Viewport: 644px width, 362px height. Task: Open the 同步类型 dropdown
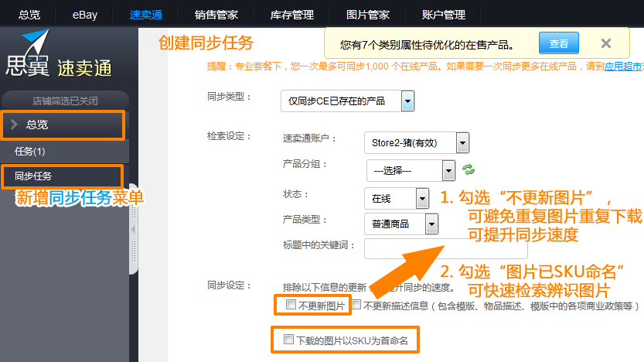pos(347,101)
